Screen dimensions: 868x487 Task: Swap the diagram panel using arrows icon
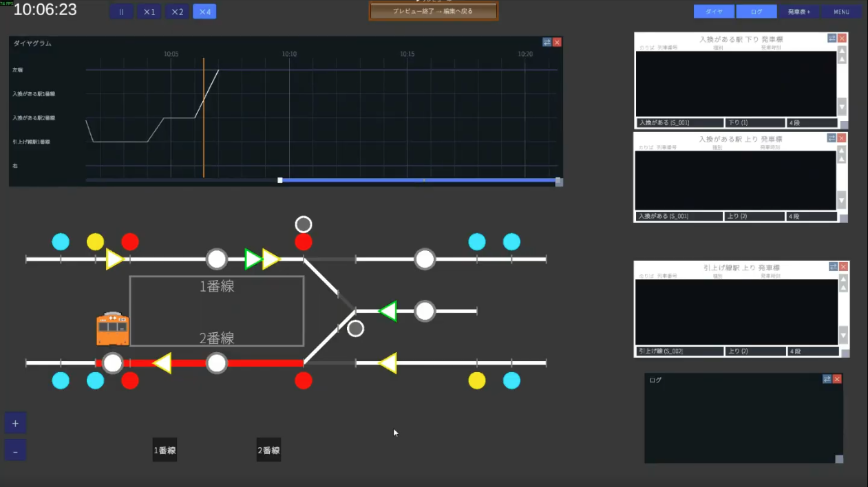tap(547, 42)
